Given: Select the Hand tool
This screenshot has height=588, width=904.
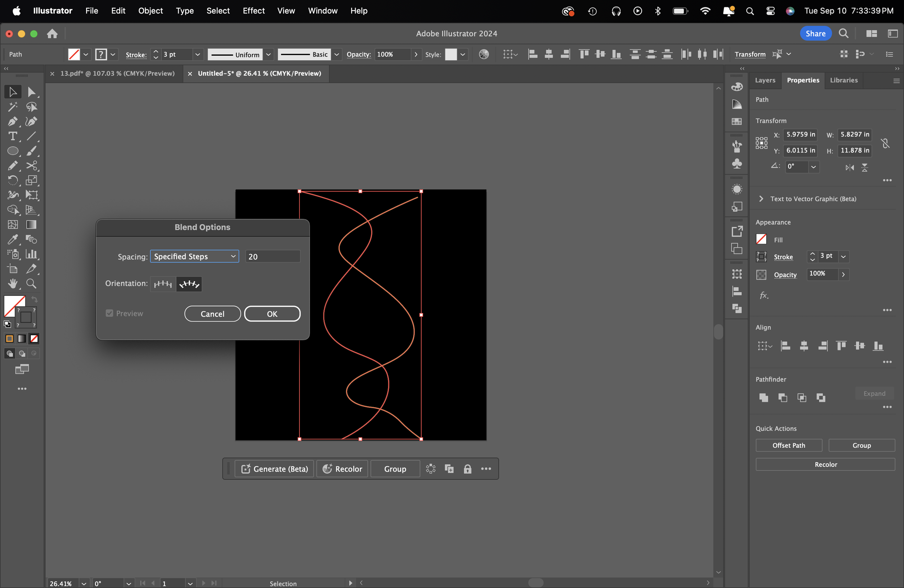Looking at the screenshot, I should pyautogui.click(x=13, y=284).
